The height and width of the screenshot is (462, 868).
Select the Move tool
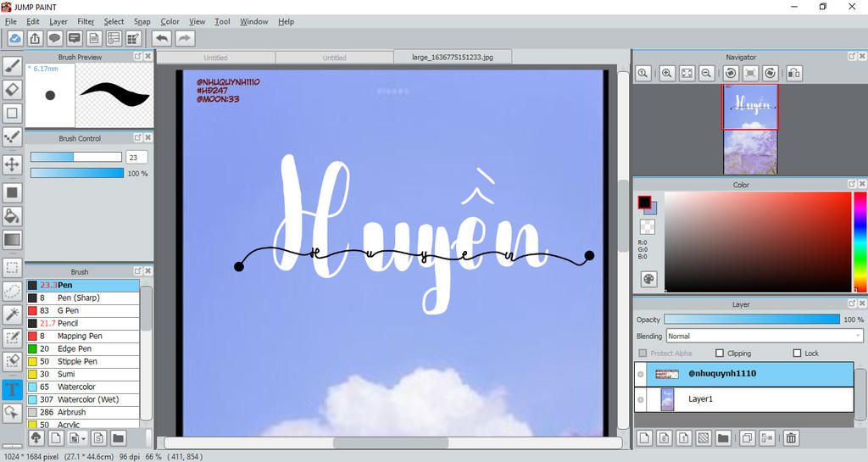(12, 164)
